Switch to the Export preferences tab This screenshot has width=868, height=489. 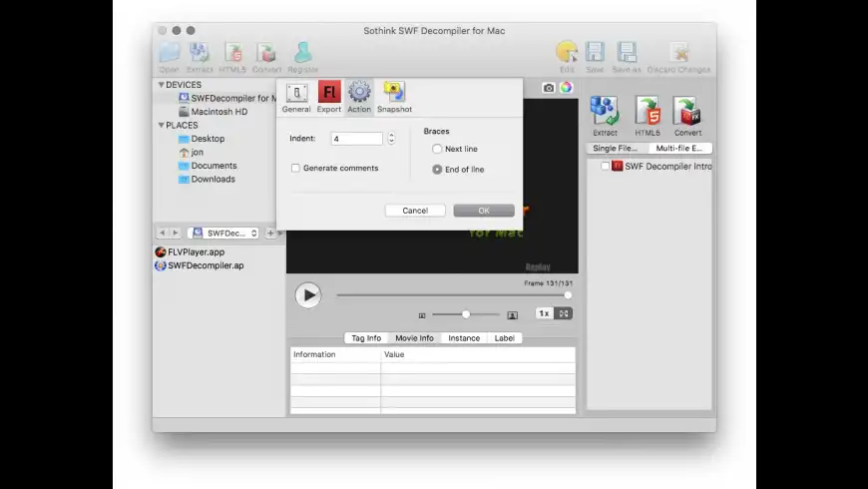coord(329,98)
